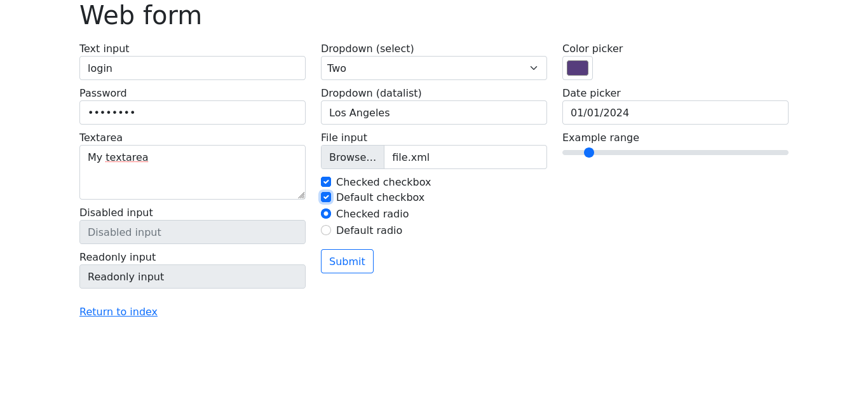868x403 pixels.
Task: Click inside the My textarea box
Action: point(193,172)
